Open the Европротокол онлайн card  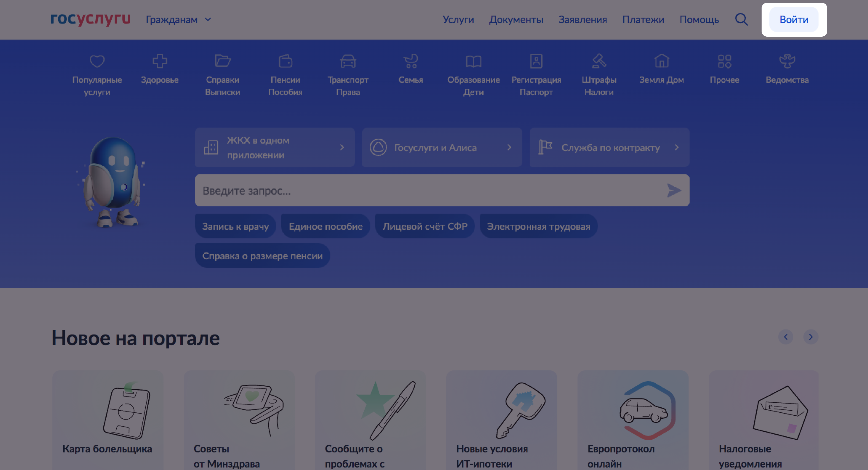pos(633,420)
